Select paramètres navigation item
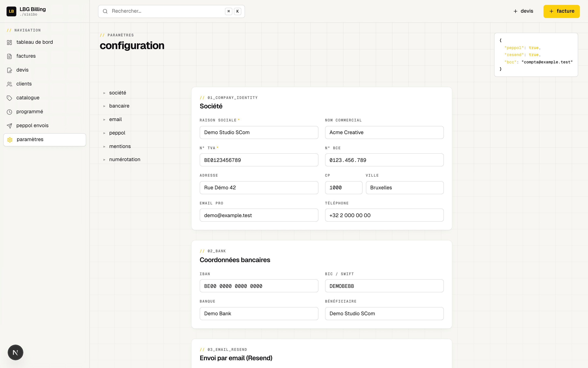 (x=45, y=139)
